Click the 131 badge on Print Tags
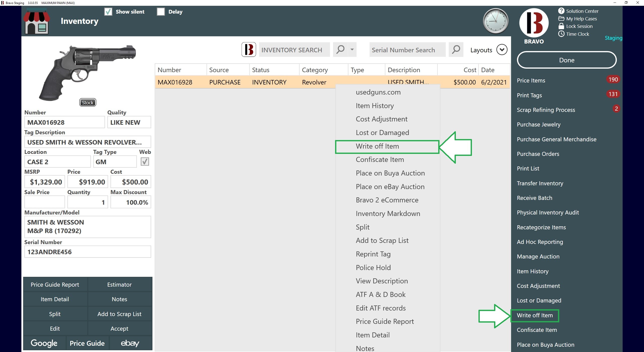Screen dimensions: 644x352 (x=613, y=94)
